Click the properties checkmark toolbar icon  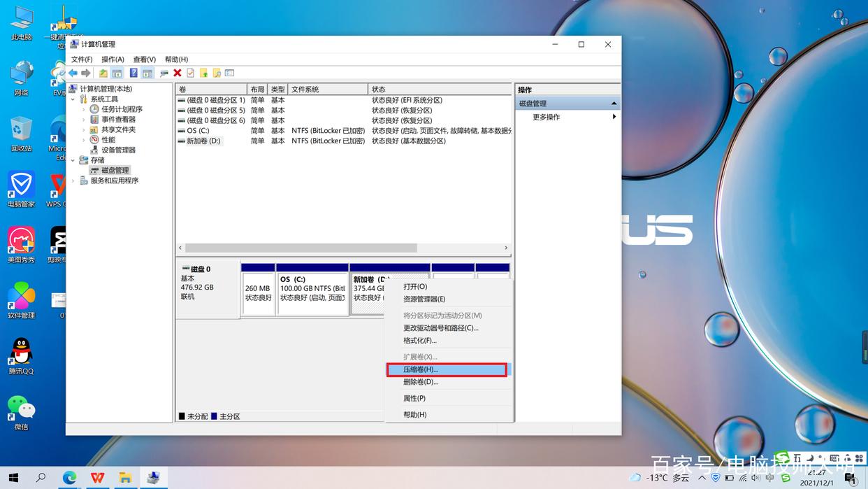click(190, 73)
